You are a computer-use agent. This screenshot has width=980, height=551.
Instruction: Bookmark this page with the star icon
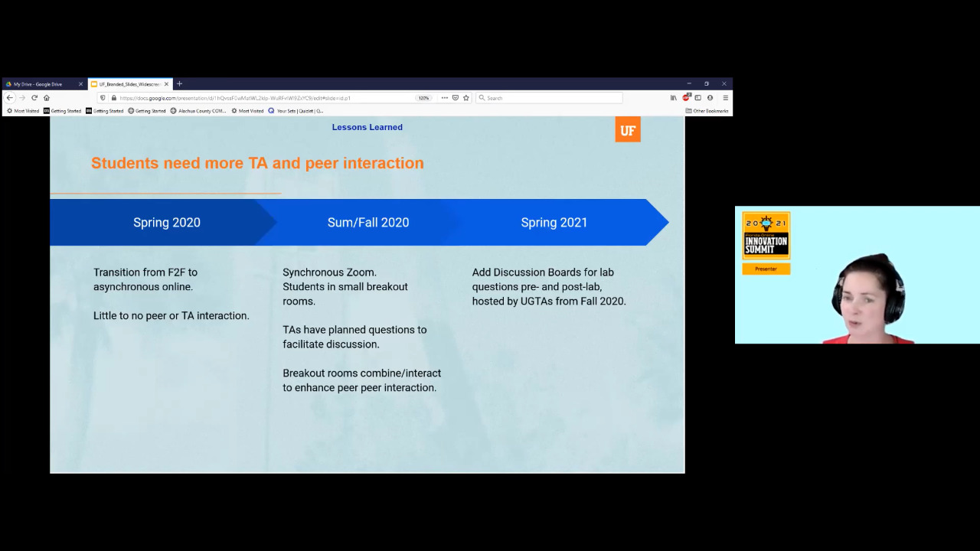[x=465, y=98]
